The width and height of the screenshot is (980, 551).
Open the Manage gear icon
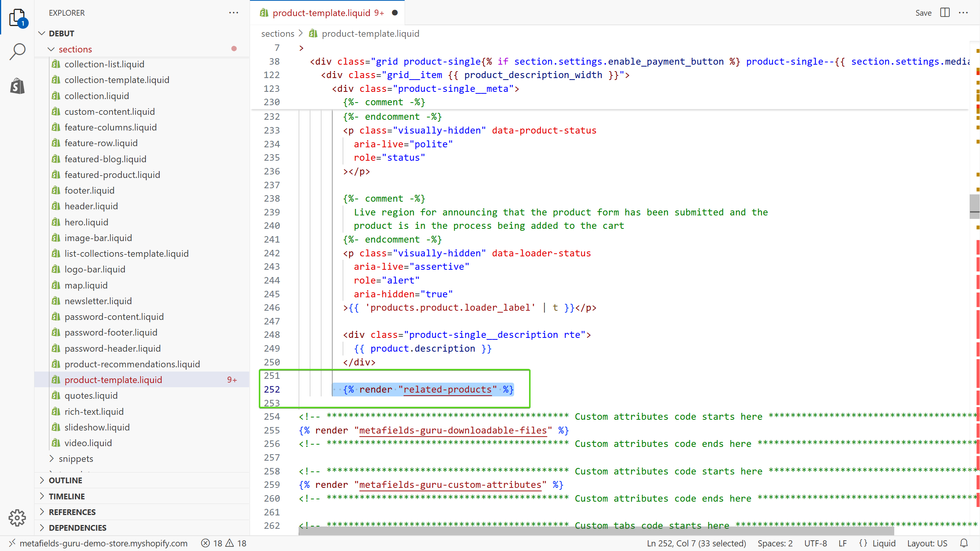click(x=17, y=518)
